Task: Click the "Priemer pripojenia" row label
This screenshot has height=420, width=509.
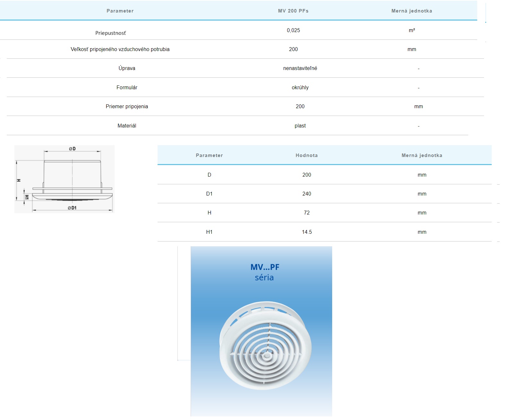Action: tap(127, 106)
